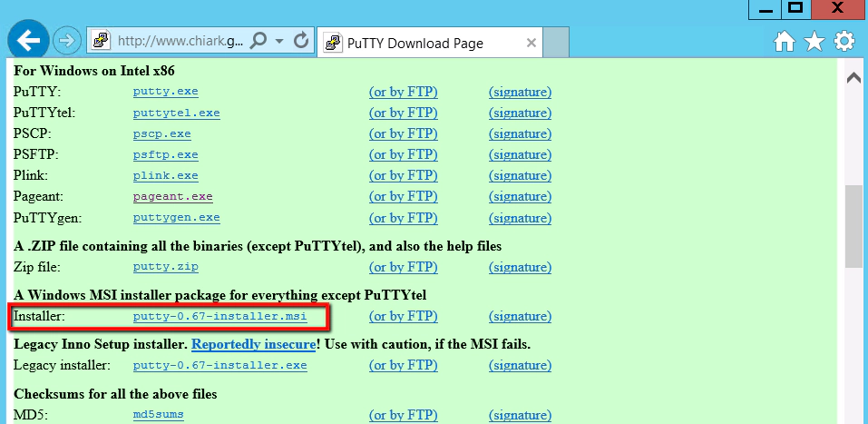Screen dimensions: 868x424
Task: Click the scrollbar up arrow
Action: (x=853, y=78)
